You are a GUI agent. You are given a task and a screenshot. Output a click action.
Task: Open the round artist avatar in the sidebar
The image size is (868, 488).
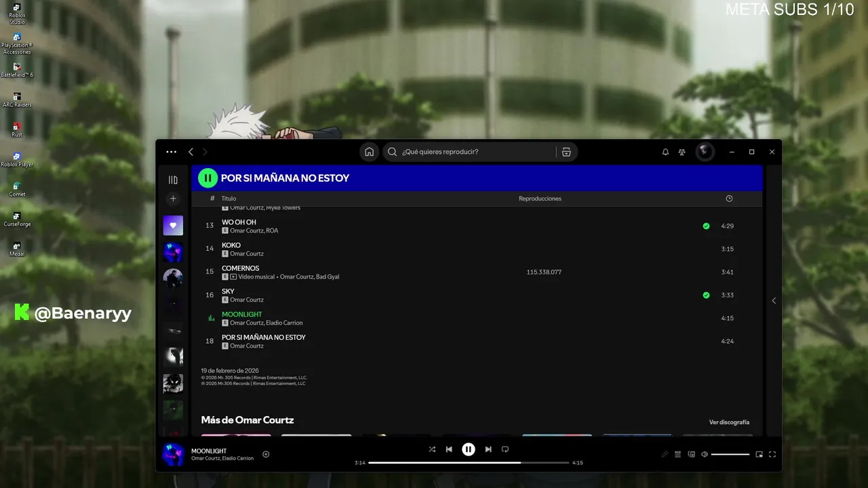tap(173, 279)
